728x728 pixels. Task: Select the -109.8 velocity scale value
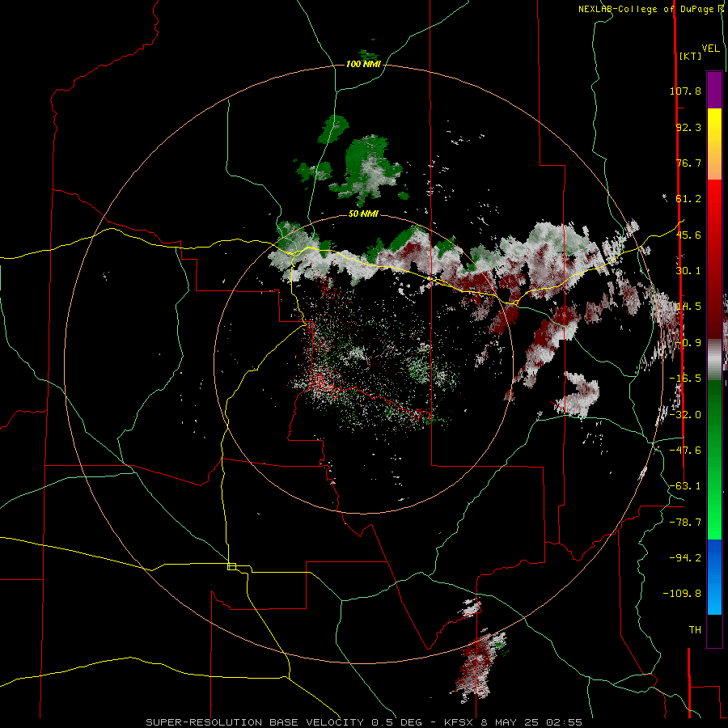[682, 594]
